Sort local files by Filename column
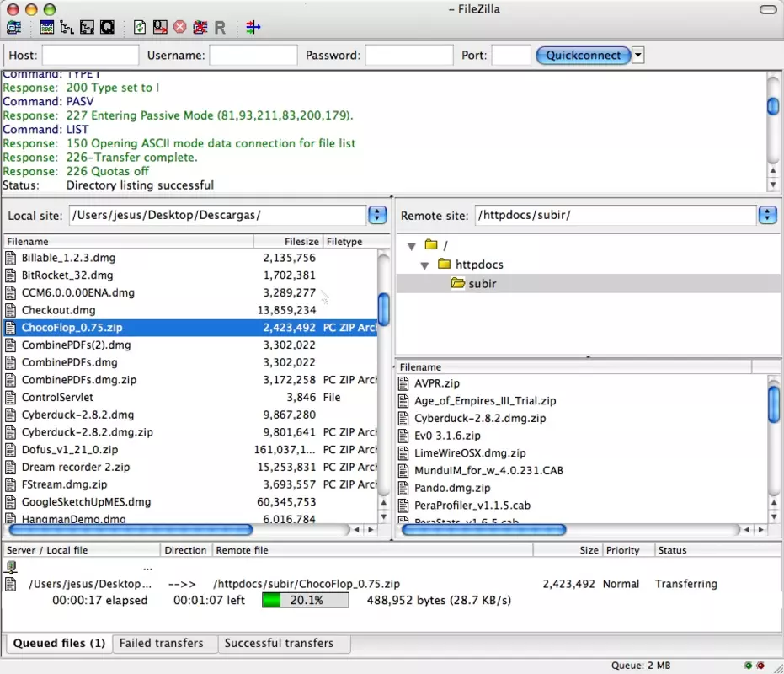 coord(129,241)
